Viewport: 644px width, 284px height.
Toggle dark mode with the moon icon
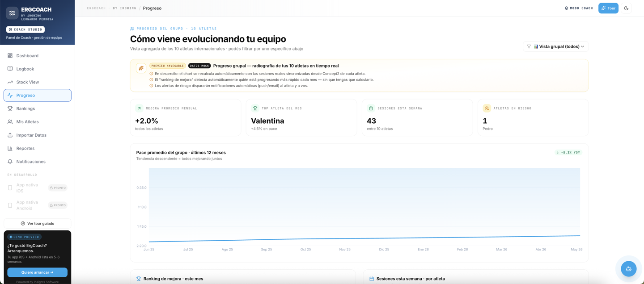coord(626,8)
